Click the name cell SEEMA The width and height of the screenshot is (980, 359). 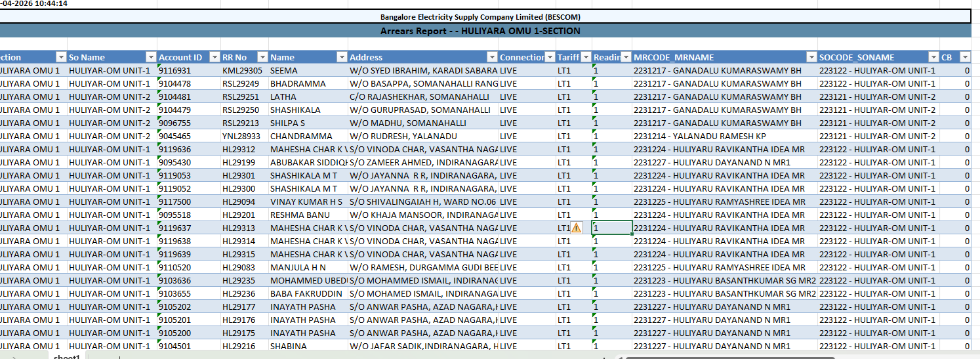(284, 70)
